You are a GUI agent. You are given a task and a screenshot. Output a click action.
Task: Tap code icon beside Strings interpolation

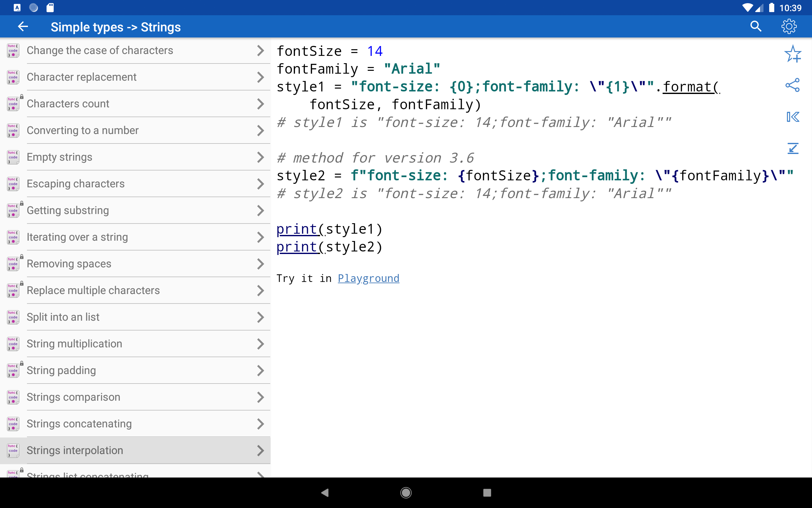(x=13, y=451)
